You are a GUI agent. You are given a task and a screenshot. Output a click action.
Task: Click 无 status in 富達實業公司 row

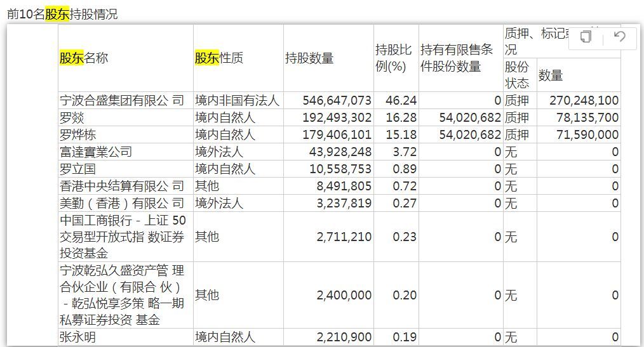pyautogui.click(x=511, y=152)
